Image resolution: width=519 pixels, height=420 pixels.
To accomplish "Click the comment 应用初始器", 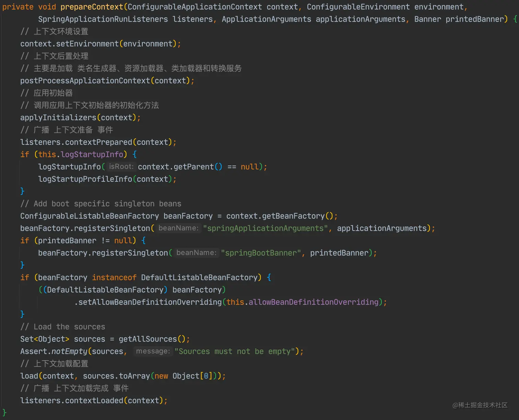I will [x=46, y=93].
